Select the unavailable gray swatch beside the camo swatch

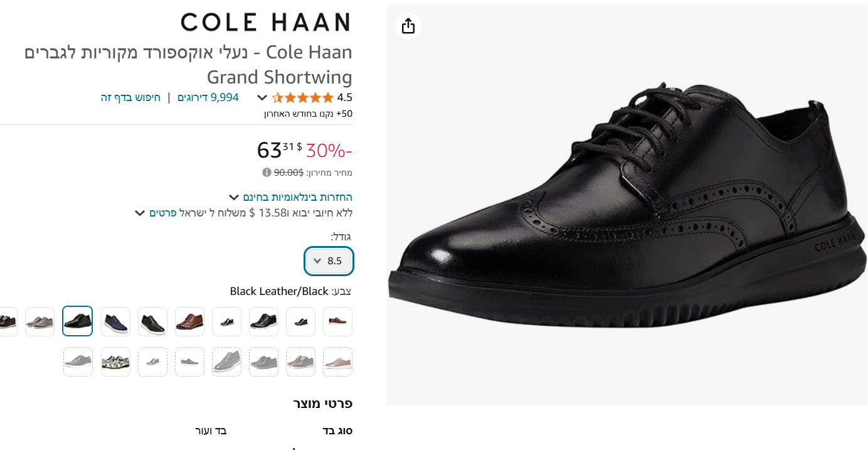[x=78, y=362]
